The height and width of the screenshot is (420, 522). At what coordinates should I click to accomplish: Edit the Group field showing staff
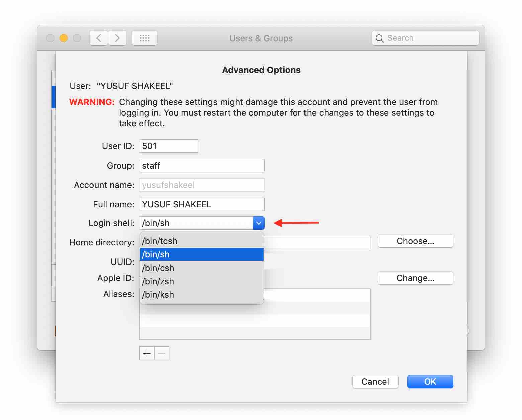point(201,165)
